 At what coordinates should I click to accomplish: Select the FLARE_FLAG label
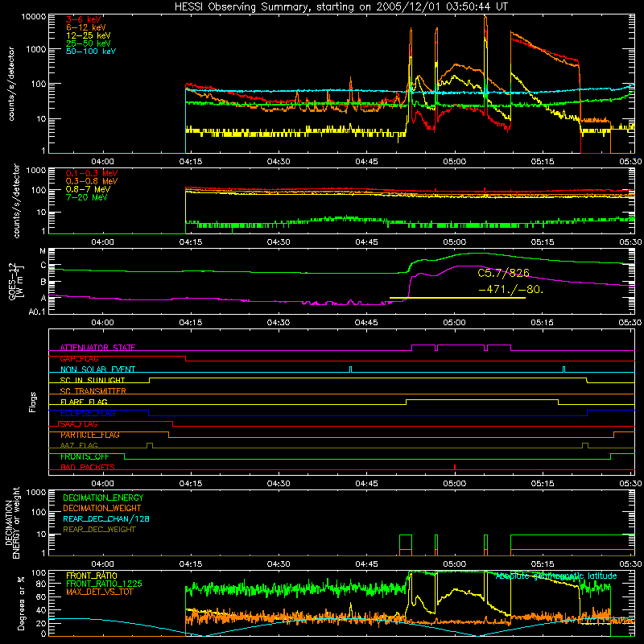pos(84,402)
